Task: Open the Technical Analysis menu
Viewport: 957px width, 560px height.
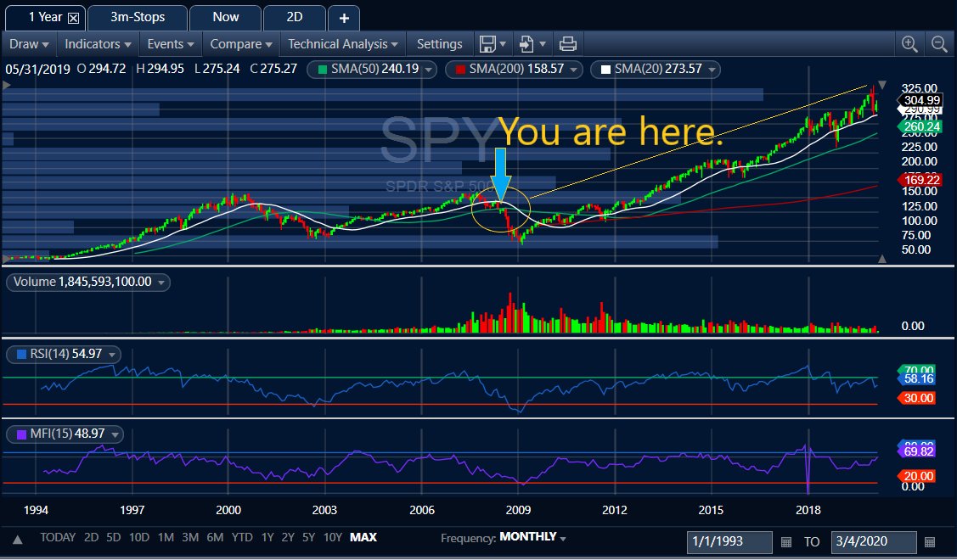Action: click(342, 44)
